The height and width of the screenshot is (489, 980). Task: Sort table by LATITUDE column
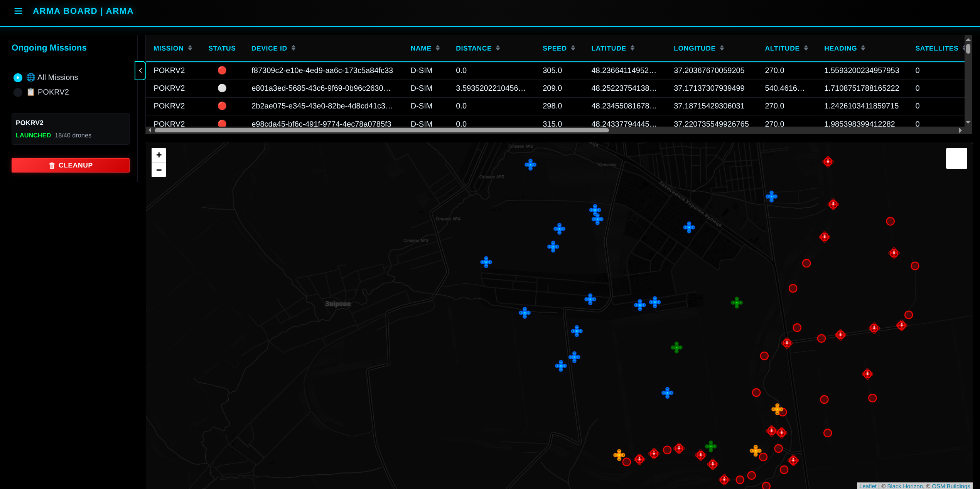tap(613, 48)
